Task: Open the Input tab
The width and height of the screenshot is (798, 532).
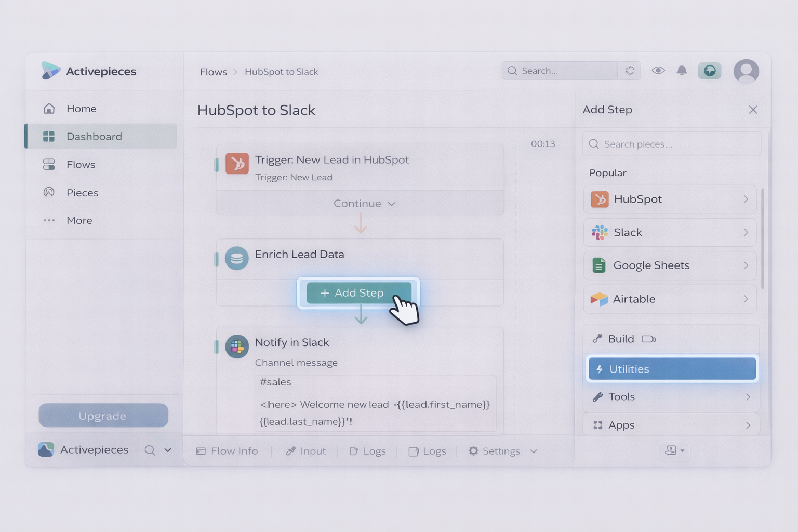Action: click(306, 451)
